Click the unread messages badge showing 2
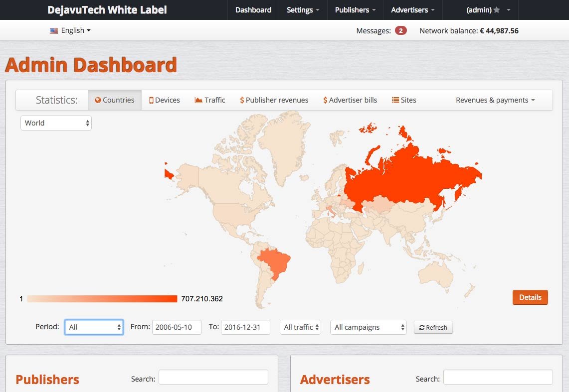The height and width of the screenshot is (392, 569). 400,30
